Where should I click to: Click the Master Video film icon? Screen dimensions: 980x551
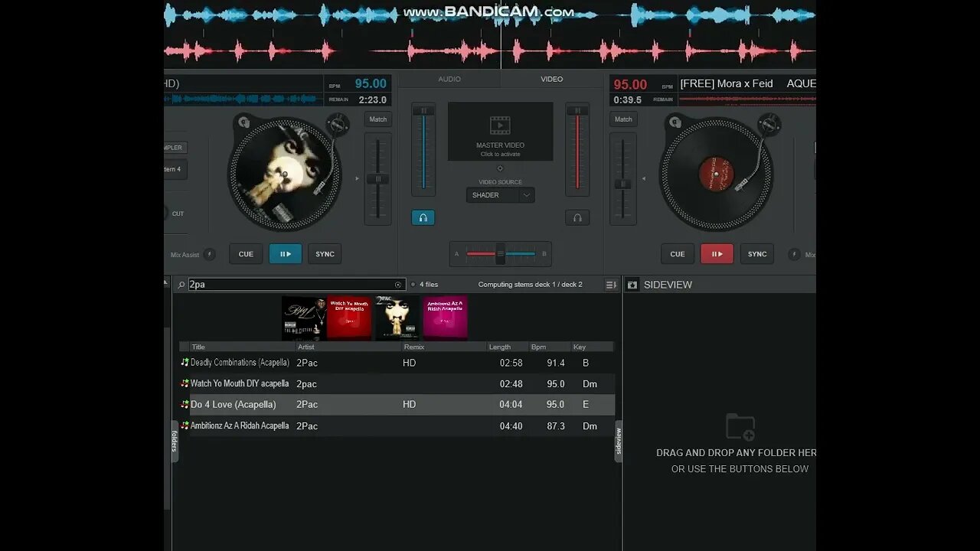tap(500, 126)
